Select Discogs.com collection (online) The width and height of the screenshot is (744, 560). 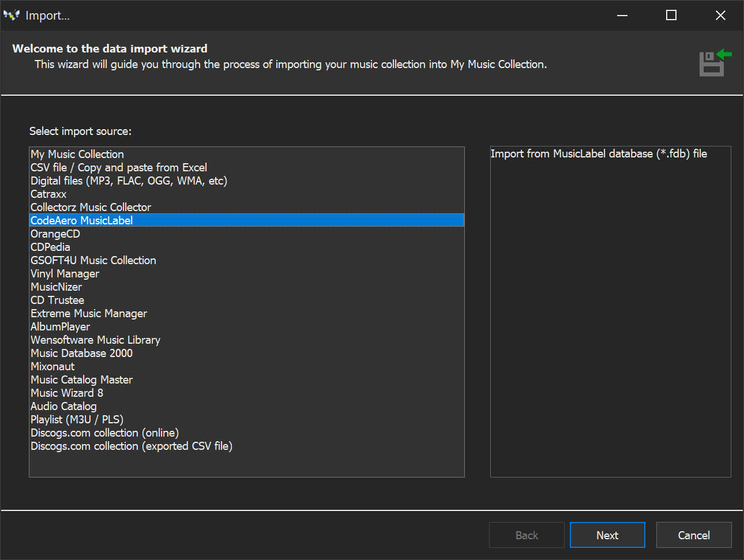point(247,433)
